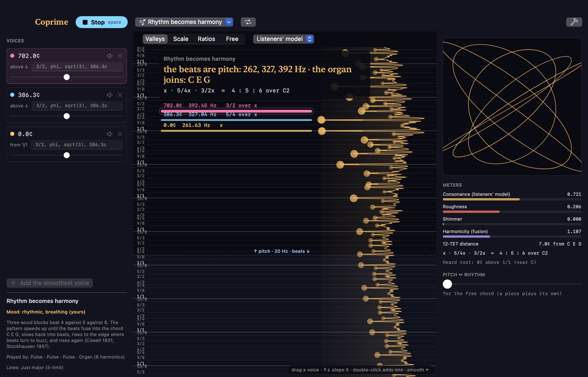Switch to Scale view mode

tap(181, 39)
